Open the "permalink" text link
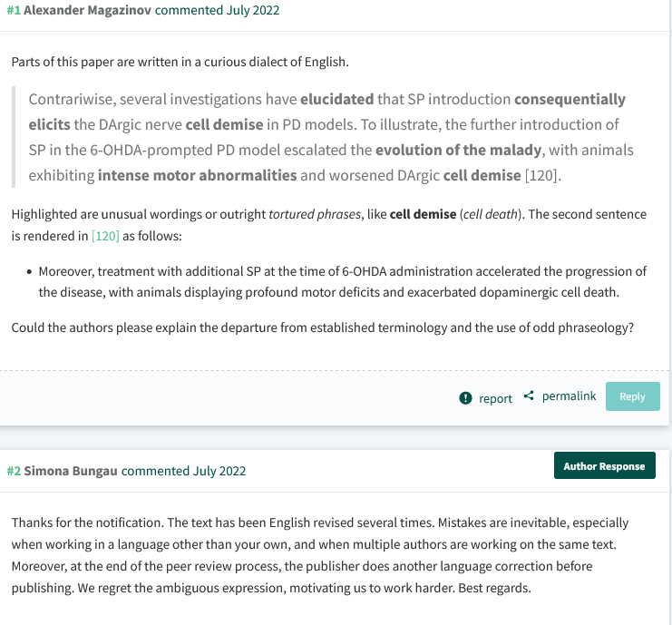Viewport: 672px width, 625px height. [x=569, y=396]
